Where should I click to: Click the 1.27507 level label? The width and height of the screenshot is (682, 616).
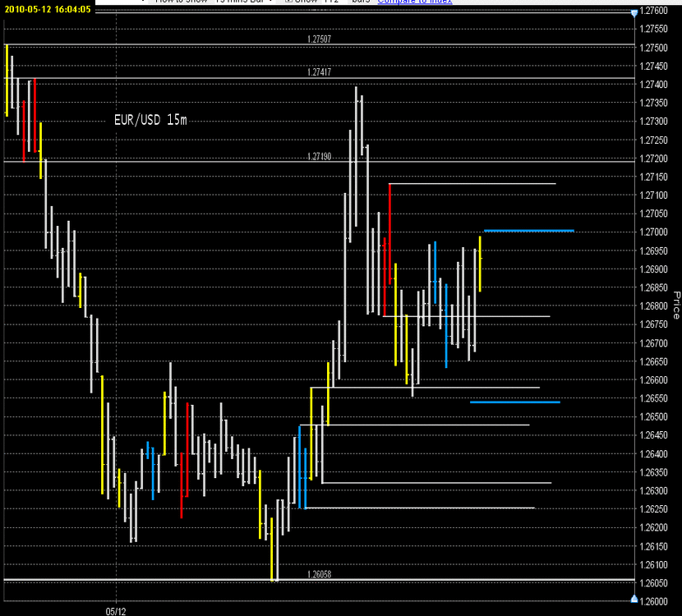320,39
